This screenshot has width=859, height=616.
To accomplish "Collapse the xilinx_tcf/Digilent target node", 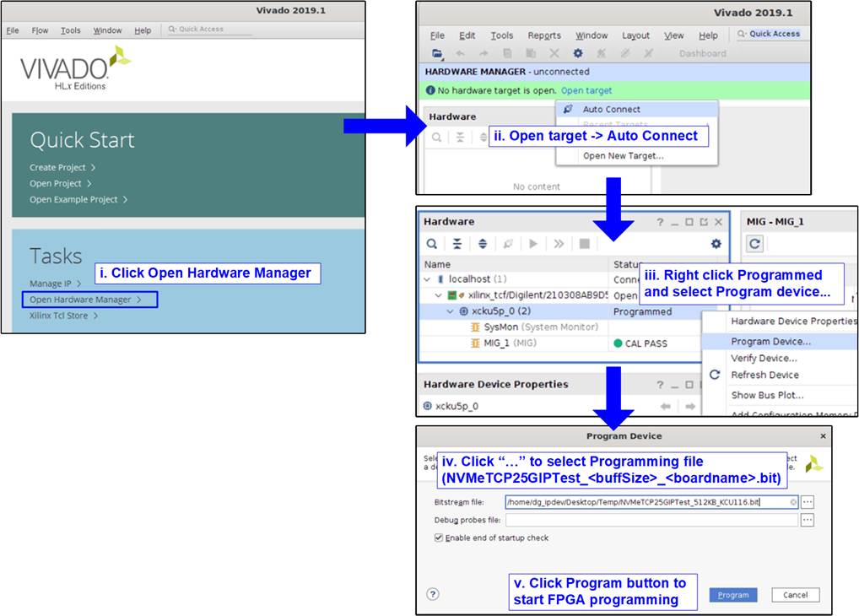I will [x=439, y=295].
